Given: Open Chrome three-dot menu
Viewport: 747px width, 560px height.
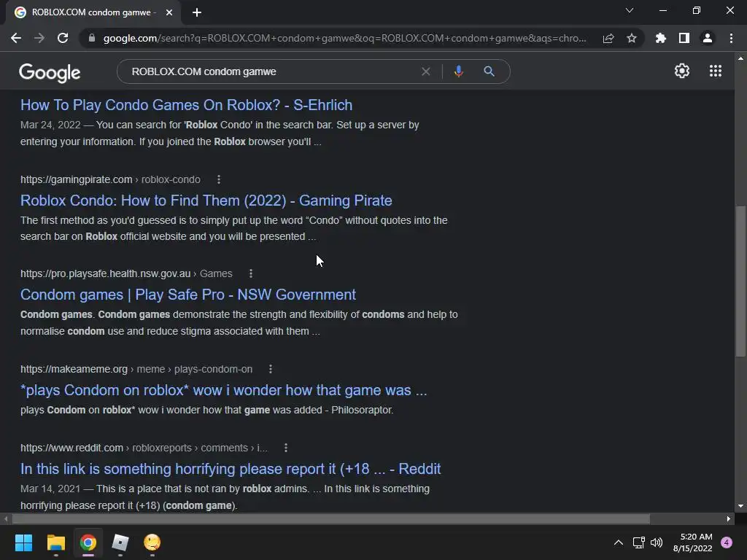Looking at the screenshot, I should coord(731,38).
